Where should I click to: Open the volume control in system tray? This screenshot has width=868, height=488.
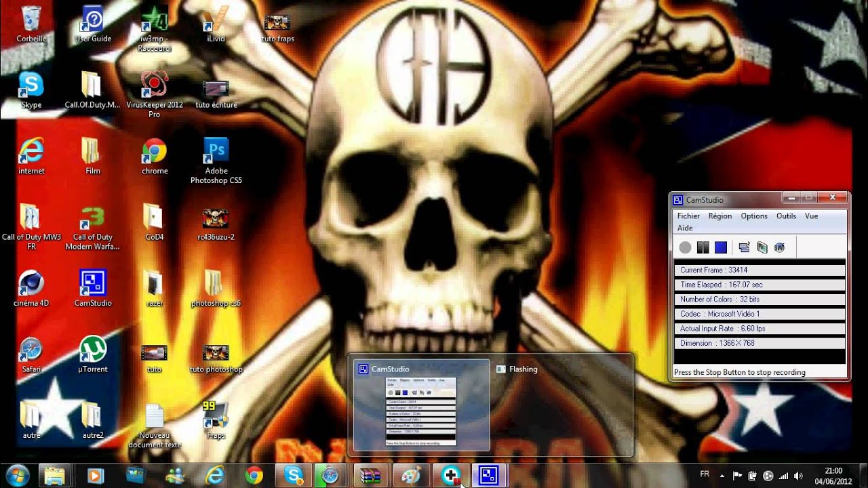pos(798,476)
